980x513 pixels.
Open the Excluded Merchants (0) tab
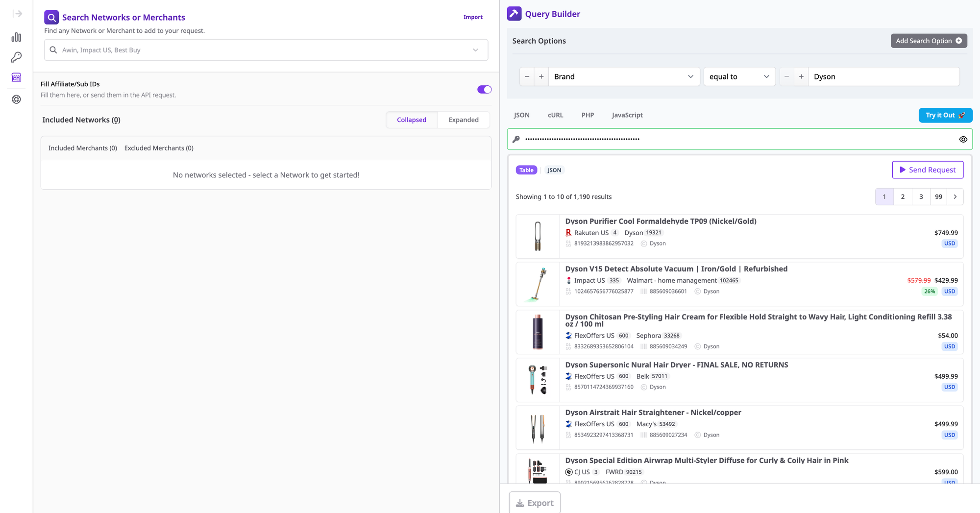(x=159, y=148)
